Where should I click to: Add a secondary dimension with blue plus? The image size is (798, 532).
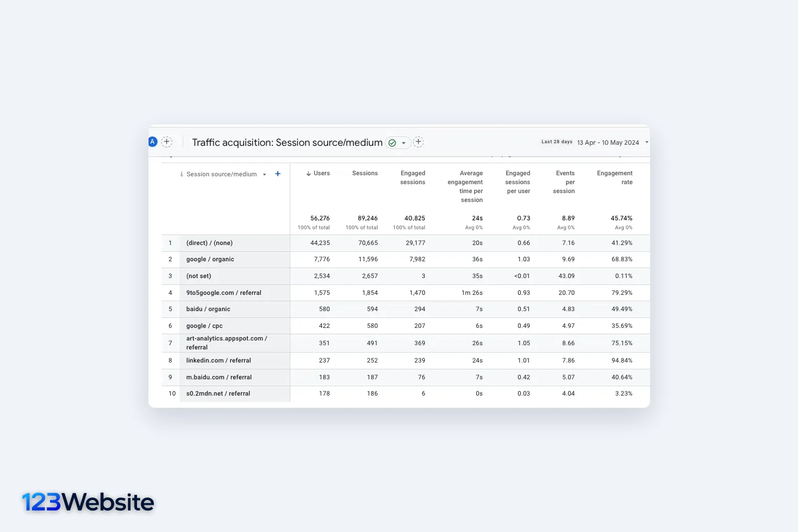278,174
